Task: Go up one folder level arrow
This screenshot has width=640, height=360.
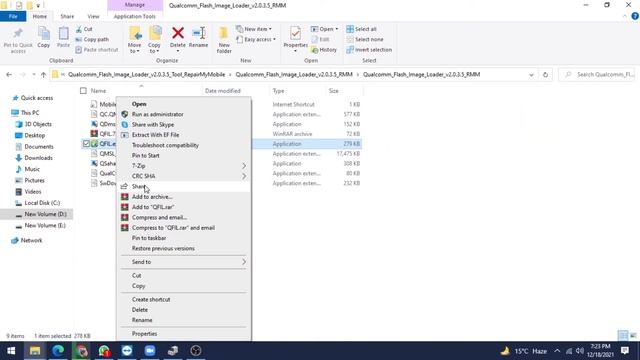Action: click(x=43, y=75)
